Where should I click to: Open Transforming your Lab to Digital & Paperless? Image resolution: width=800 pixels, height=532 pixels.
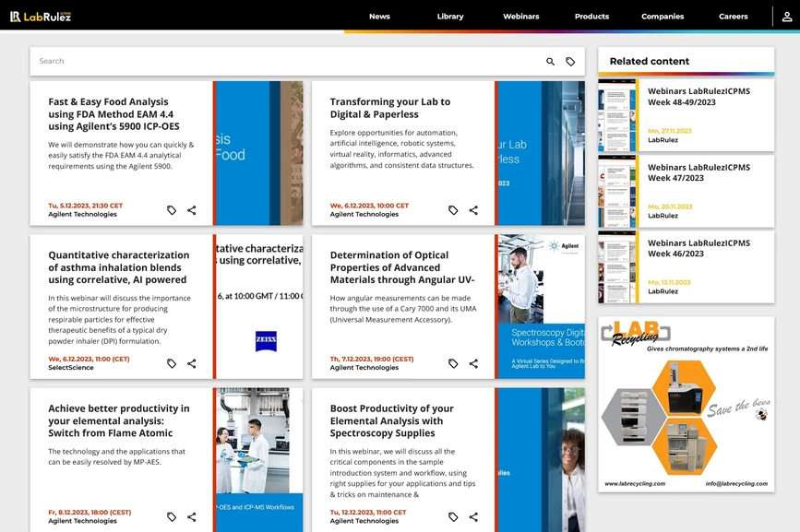(390, 108)
